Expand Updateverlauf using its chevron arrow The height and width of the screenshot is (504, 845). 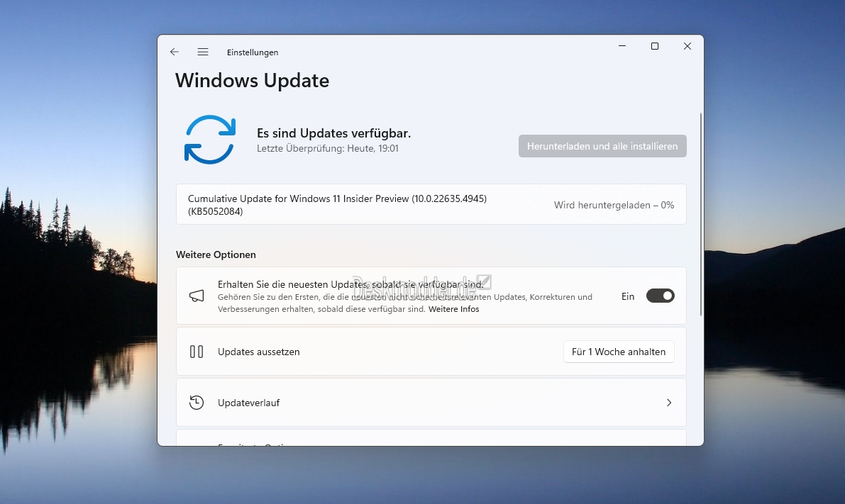pos(669,403)
